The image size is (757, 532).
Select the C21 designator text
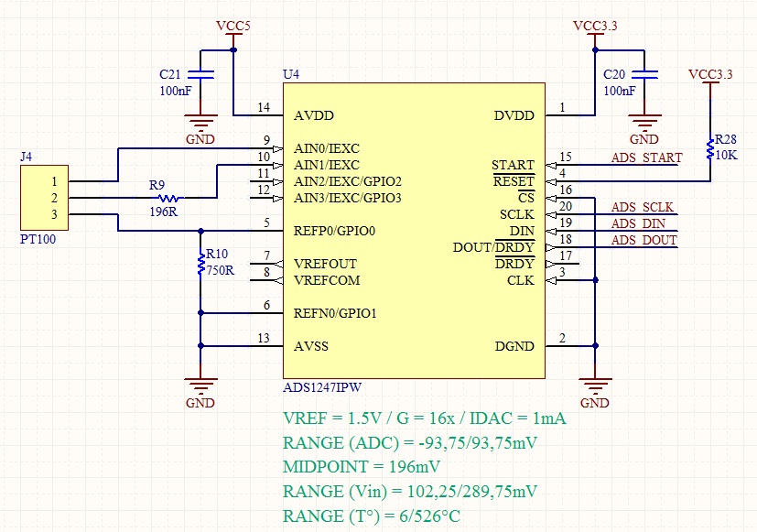tap(170, 74)
